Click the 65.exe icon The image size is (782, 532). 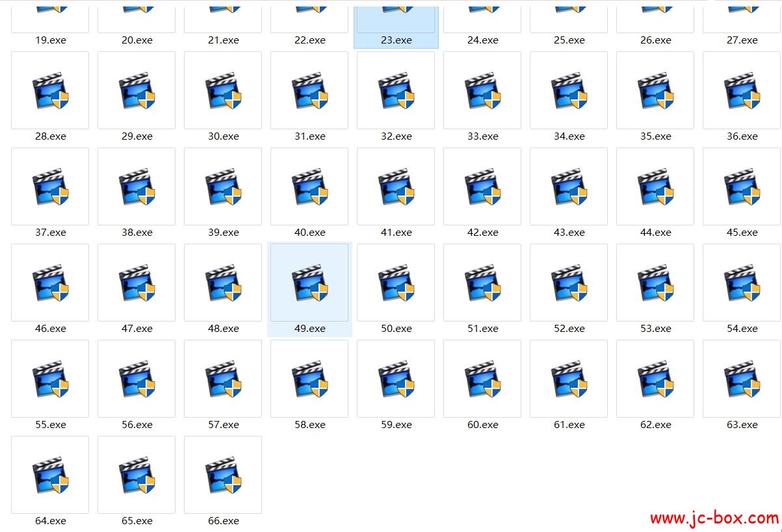[137, 475]
